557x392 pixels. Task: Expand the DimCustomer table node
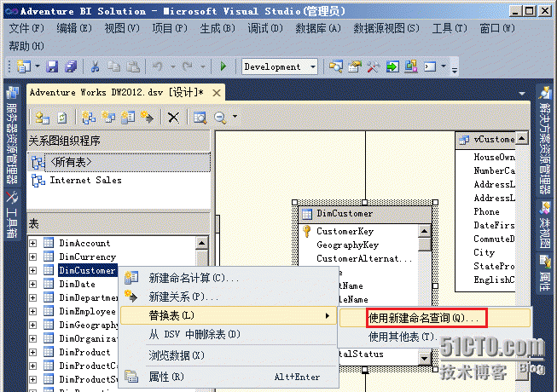pos(33,270)
